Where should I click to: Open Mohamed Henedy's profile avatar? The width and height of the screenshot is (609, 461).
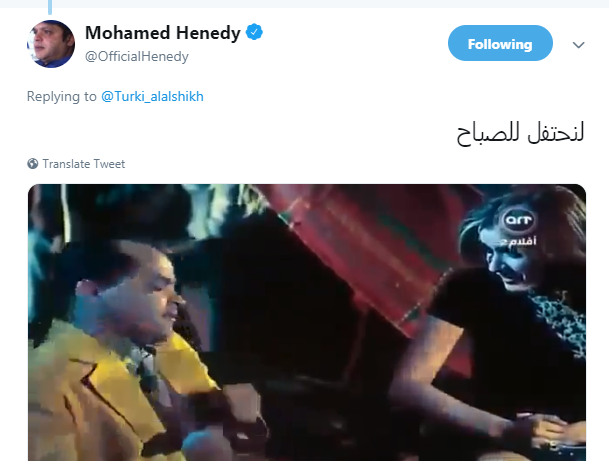point(51,44)
